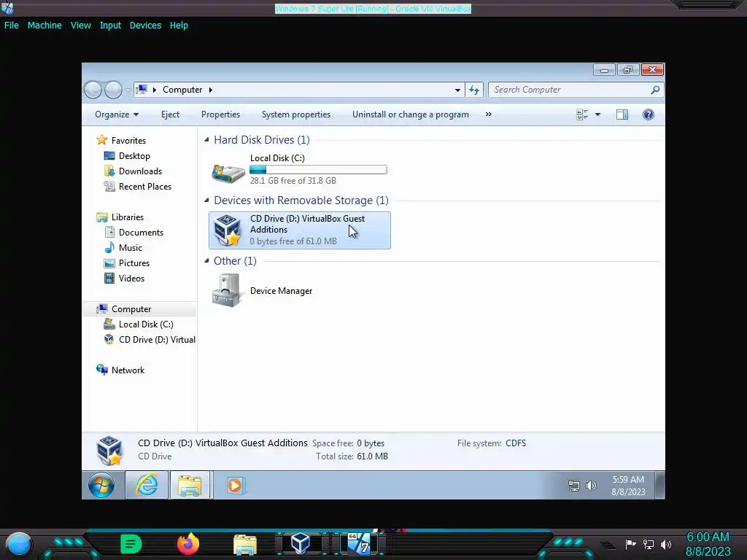Click Uninstall or change a program

(411, 114)
